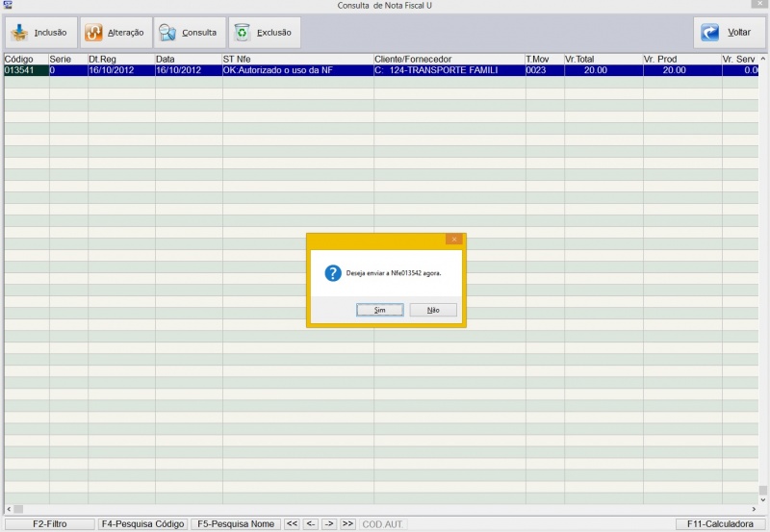Viewport: 770px width, 532px height.
Task: Click the horizontal scrollbar right arrow
Action: point(755,509)
